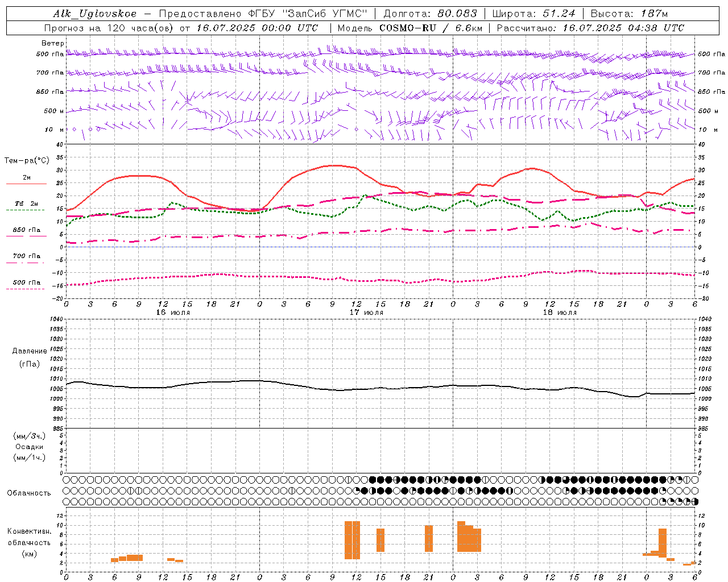Click the 'Ветер' wind panel label
The height and width of the screenshot is (582, 728).
[53, 43]
